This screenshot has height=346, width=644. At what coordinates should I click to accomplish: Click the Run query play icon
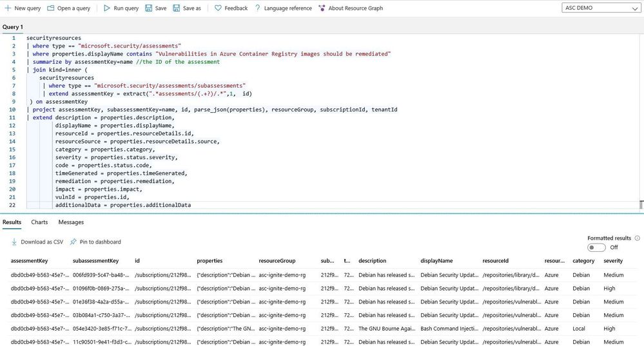107,8
